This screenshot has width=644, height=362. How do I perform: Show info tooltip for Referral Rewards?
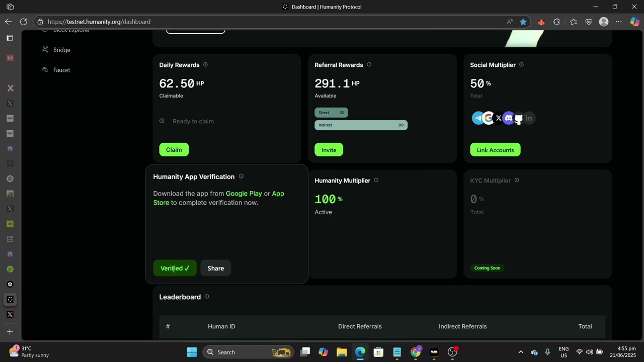(369, 64)
